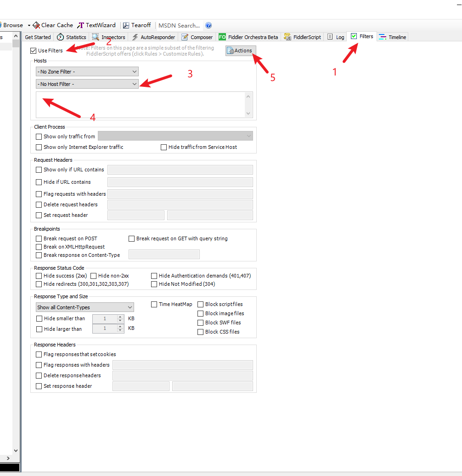Click the Statistics stopwatch icon
Screen dimensions: 462x476
[x=60, y=37]
